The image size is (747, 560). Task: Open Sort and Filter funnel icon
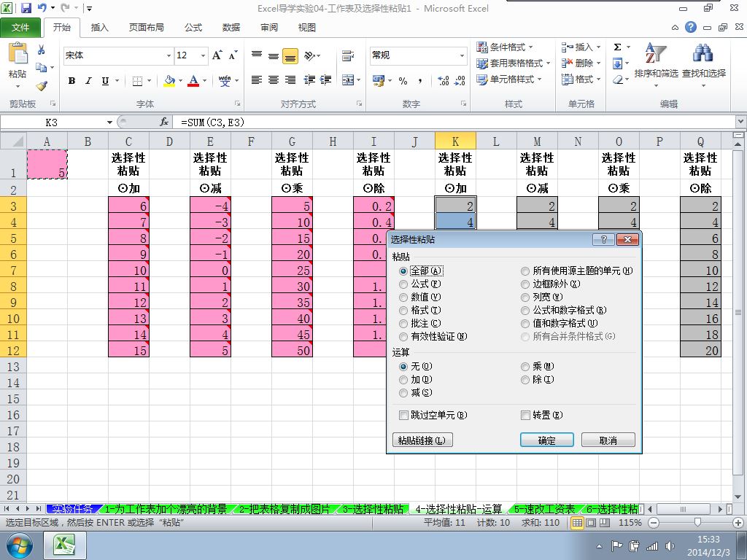click(656, 52)
